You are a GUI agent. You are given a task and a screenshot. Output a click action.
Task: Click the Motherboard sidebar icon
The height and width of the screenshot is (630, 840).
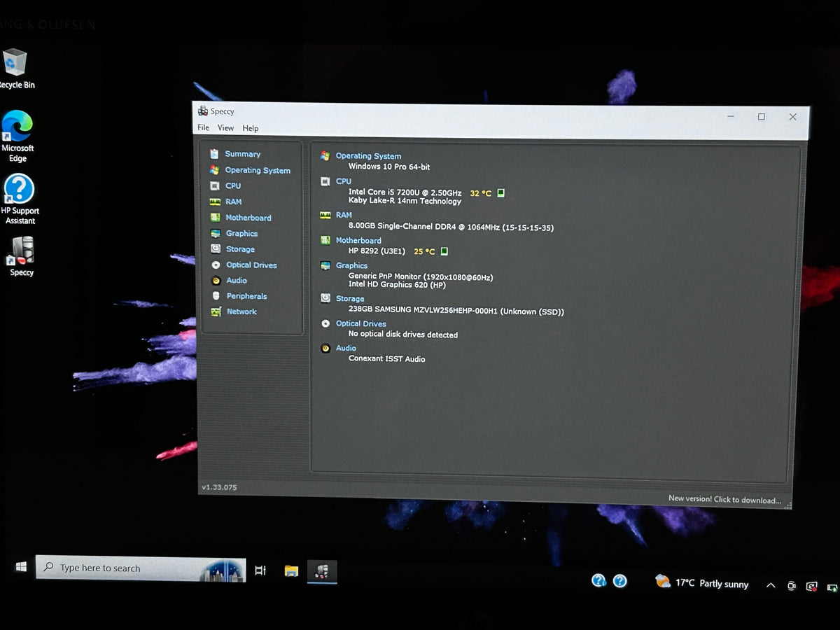point(216,218)
